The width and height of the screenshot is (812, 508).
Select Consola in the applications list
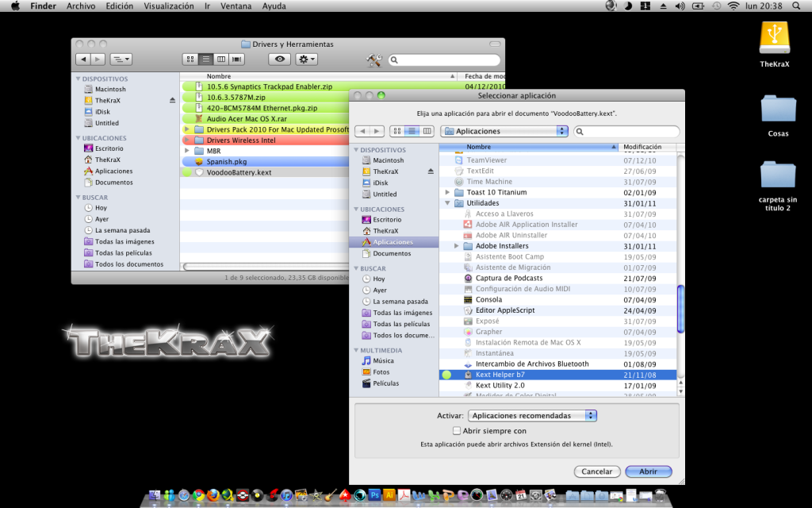click(x=557, y=299)
